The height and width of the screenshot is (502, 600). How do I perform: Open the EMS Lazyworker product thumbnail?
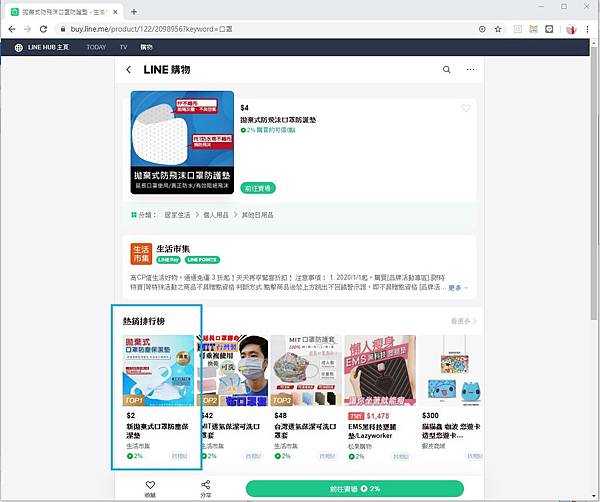[380, 370]
